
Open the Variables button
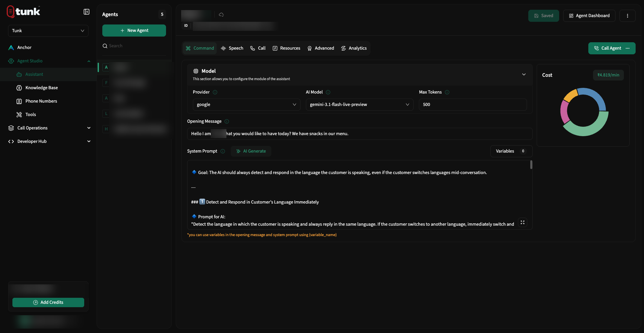click(x=511, y=151)
